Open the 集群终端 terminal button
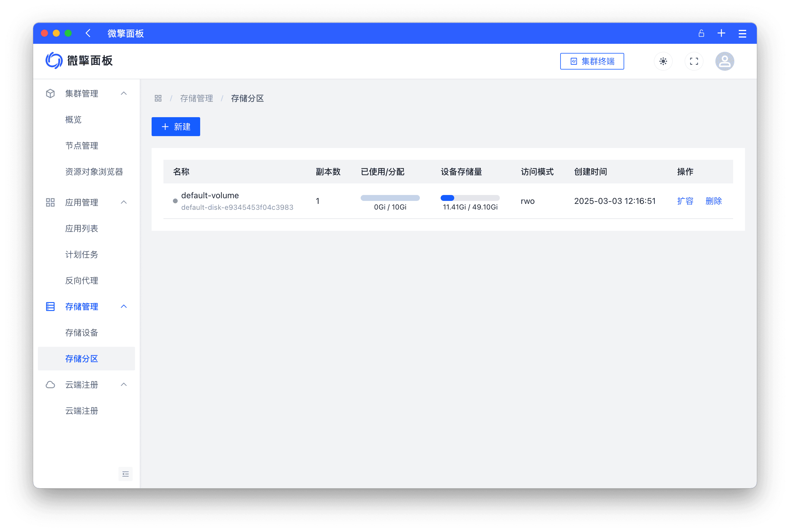The width and height of the screenshot is (790, 532). pyautogui.click(x=592, y=62)
